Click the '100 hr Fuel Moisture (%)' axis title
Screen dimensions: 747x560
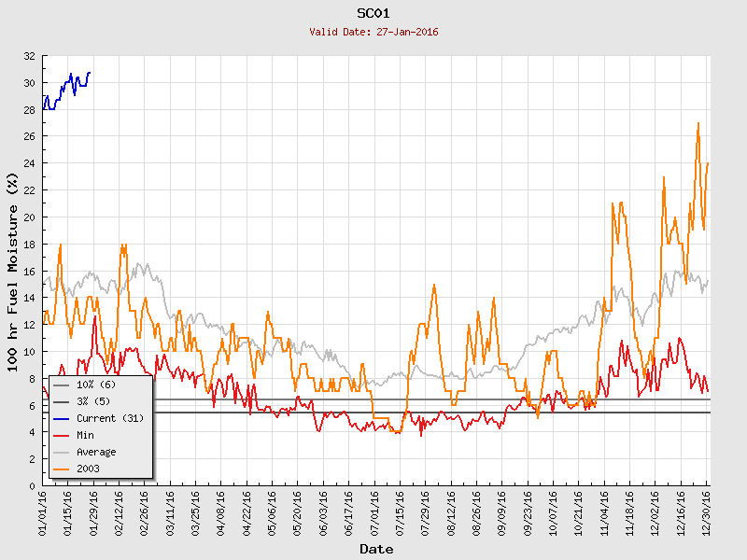[x=12, y=272]
